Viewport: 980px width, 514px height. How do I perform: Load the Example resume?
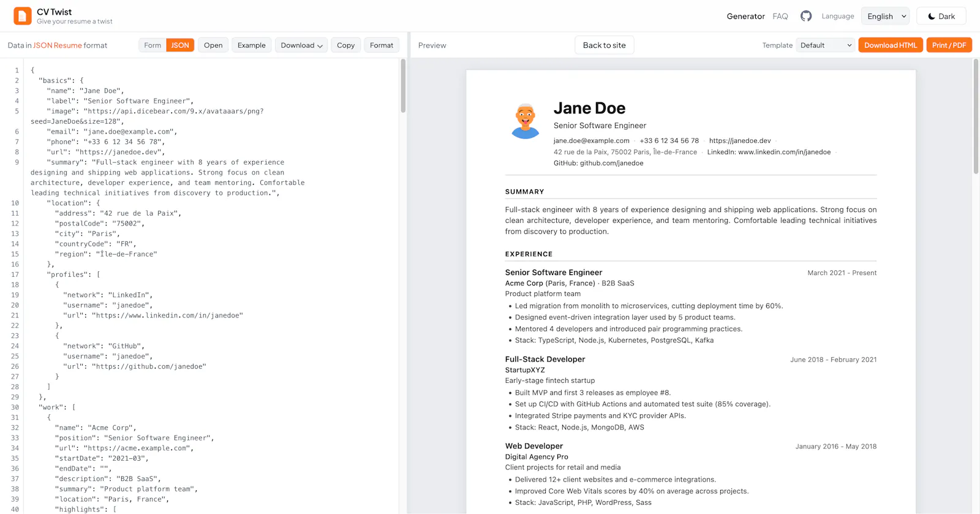[252, 45]
